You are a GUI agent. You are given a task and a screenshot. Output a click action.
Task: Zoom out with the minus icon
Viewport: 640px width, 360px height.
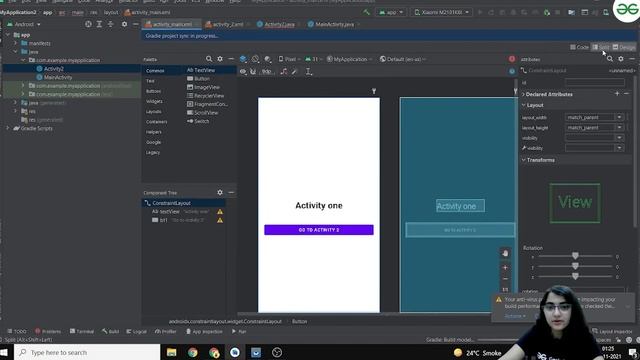point(505,279)
